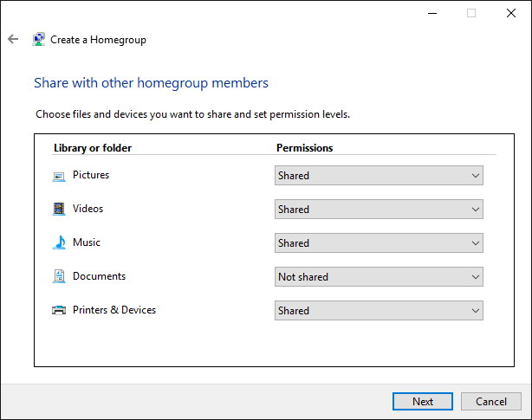Click the Permissions column header

point(304,148)
